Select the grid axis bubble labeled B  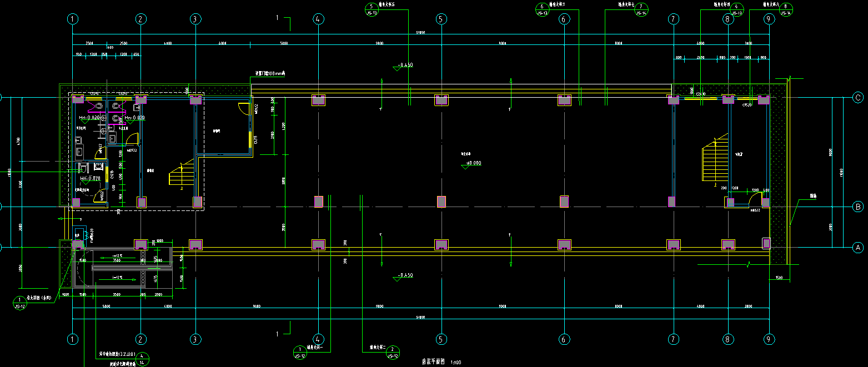[858, 207]
